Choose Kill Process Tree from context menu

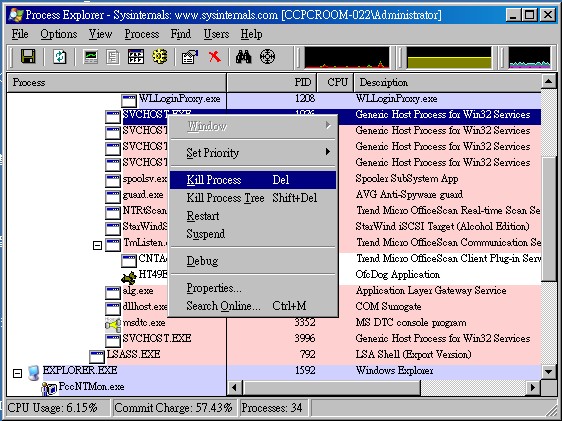click(253, 198)
